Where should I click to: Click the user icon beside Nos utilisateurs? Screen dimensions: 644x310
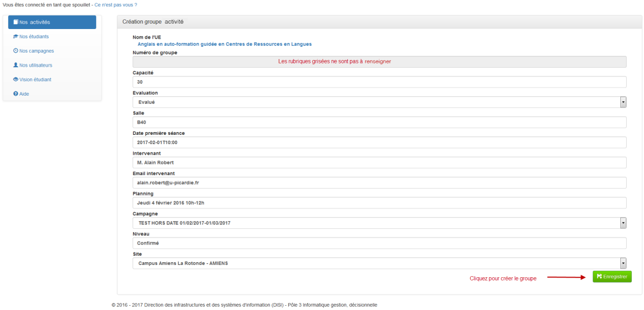coord(16,65)
